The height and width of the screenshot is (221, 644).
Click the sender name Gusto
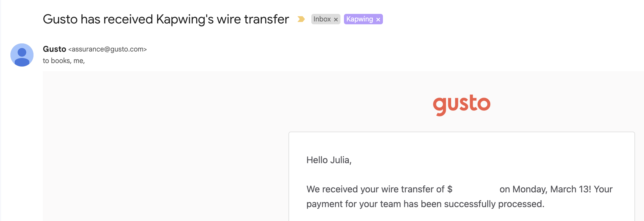pyautogui.click(x=54, y=49)
